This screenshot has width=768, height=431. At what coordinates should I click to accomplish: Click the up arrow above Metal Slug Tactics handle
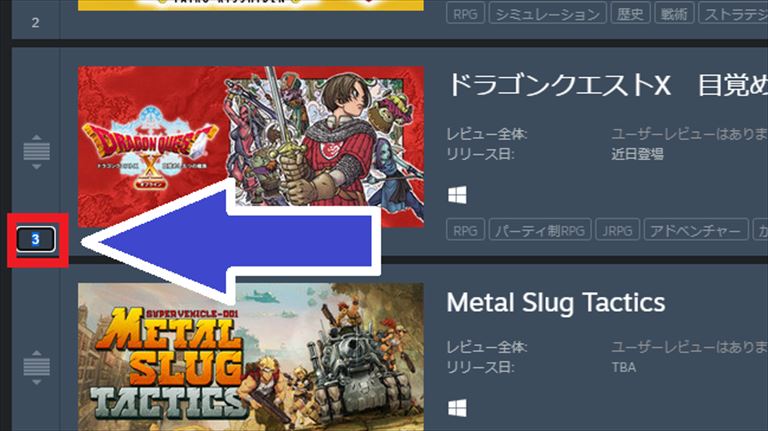[37, 353]
